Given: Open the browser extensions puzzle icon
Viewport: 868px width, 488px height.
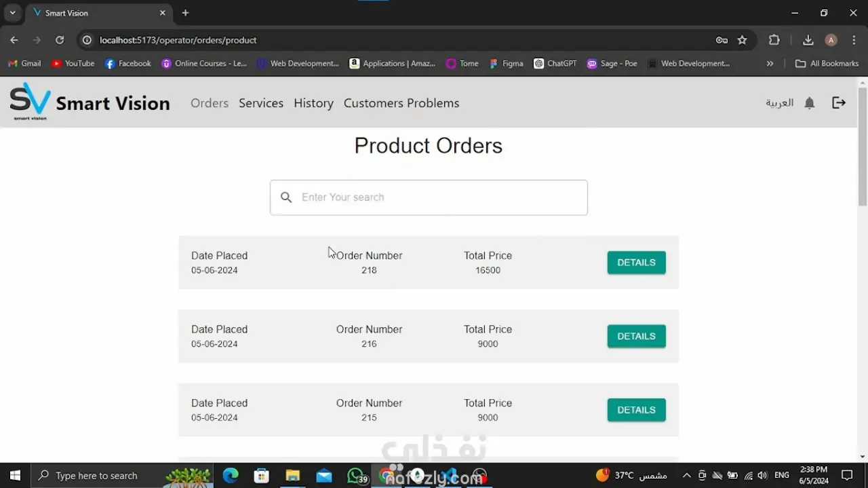Looking at the screenshot, I should click(774, 40).
